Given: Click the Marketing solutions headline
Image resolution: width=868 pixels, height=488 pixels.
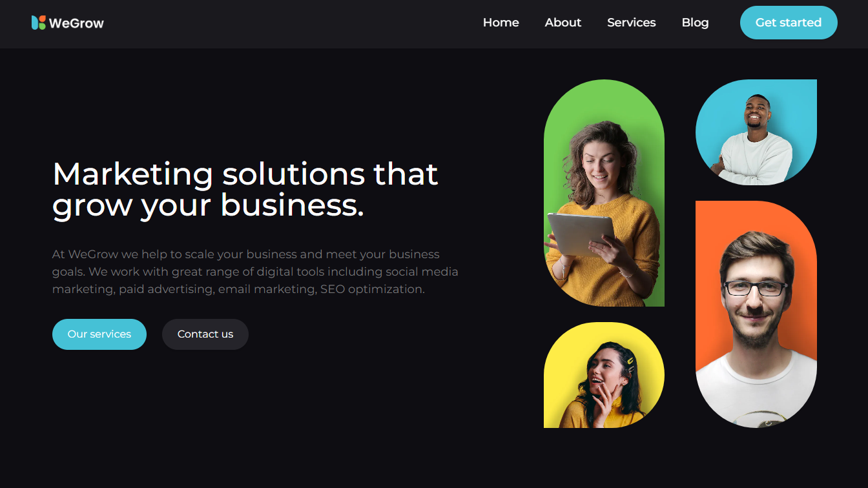Looking at the screenshot, I should 245,189.
